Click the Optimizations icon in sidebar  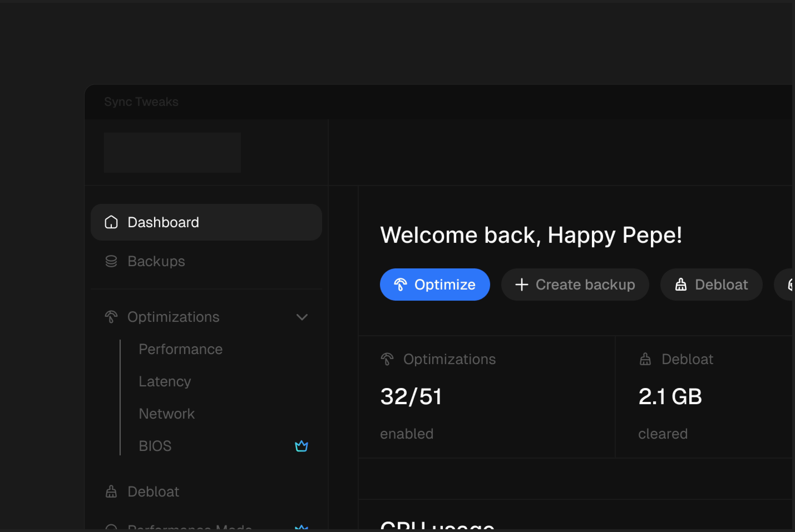(111, 317)
